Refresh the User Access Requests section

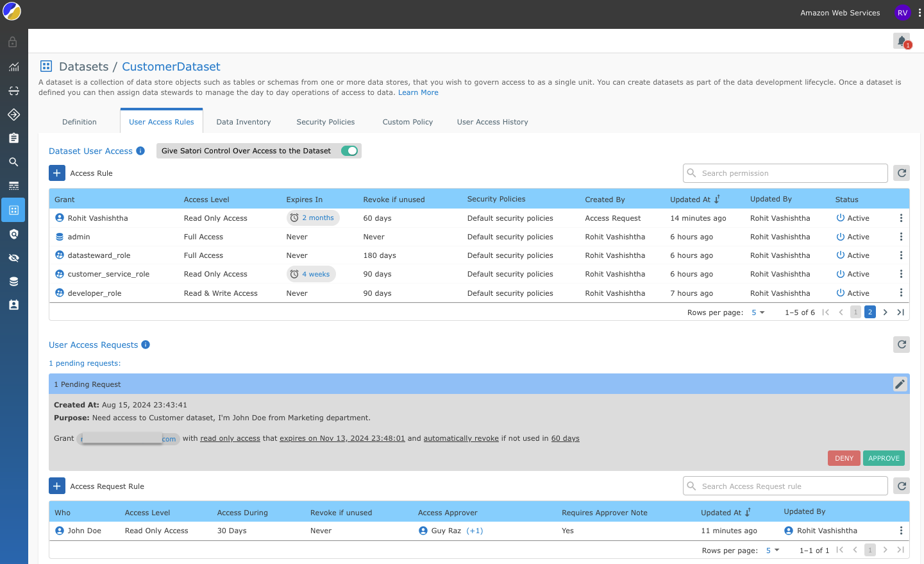(x=902, y=345)
